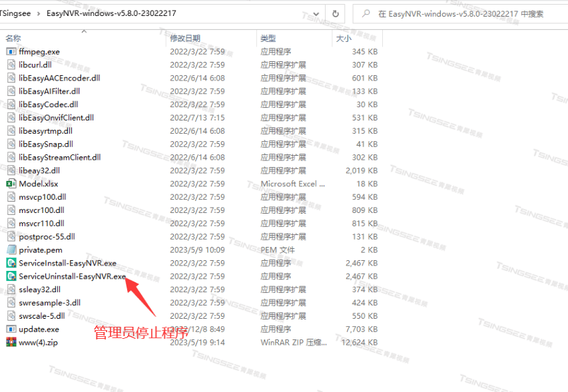Click the libEasyCodec.dll file icon
The width and height of the screenshot is (568, 392).
pyautogui.click(x=11, y=104)
